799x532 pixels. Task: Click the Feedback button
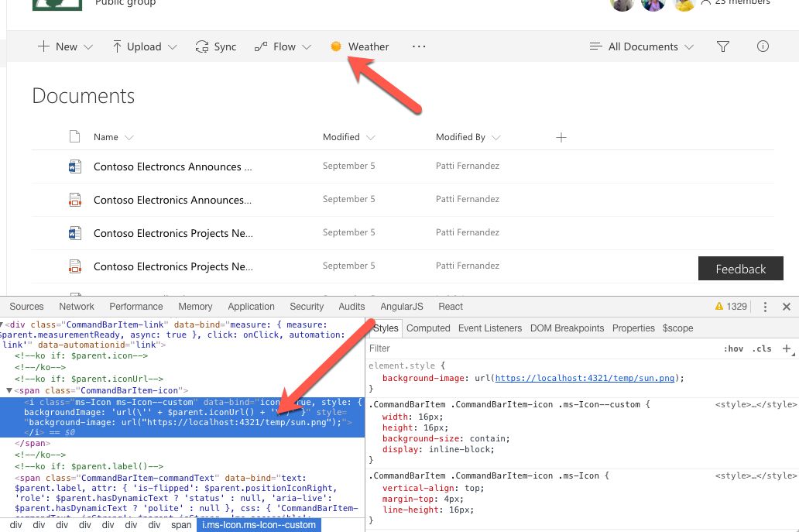click(x=740, y=269)
